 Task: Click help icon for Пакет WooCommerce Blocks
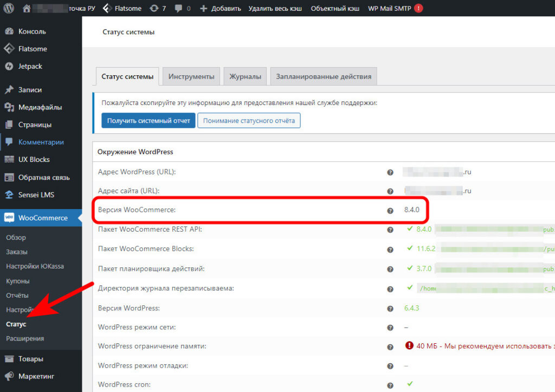pos(390,250)
